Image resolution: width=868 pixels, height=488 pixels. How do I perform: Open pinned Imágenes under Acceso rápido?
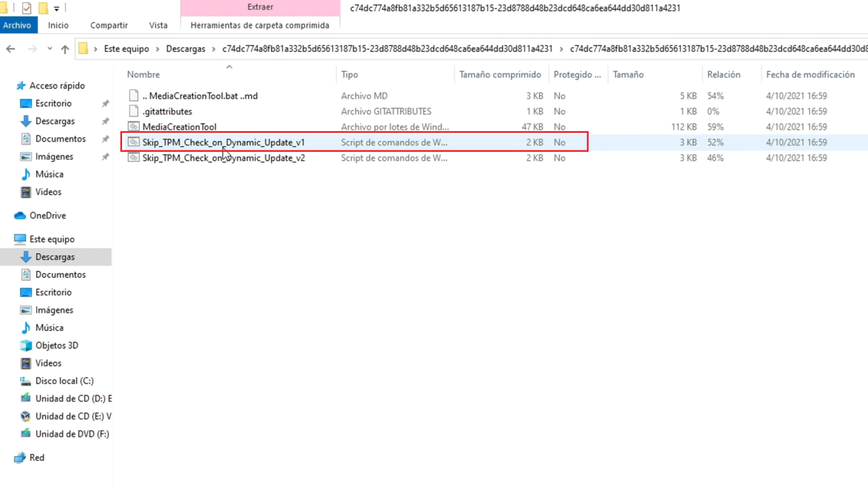(x=54, y=156)
